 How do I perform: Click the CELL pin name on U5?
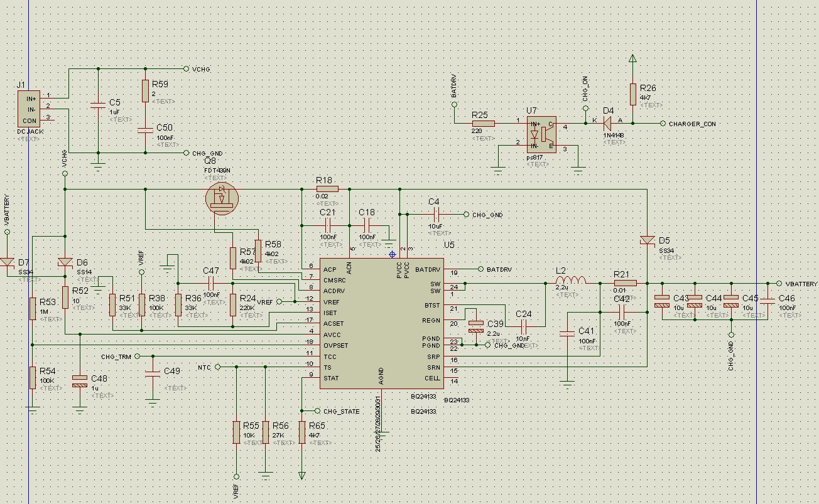(432, 378)
